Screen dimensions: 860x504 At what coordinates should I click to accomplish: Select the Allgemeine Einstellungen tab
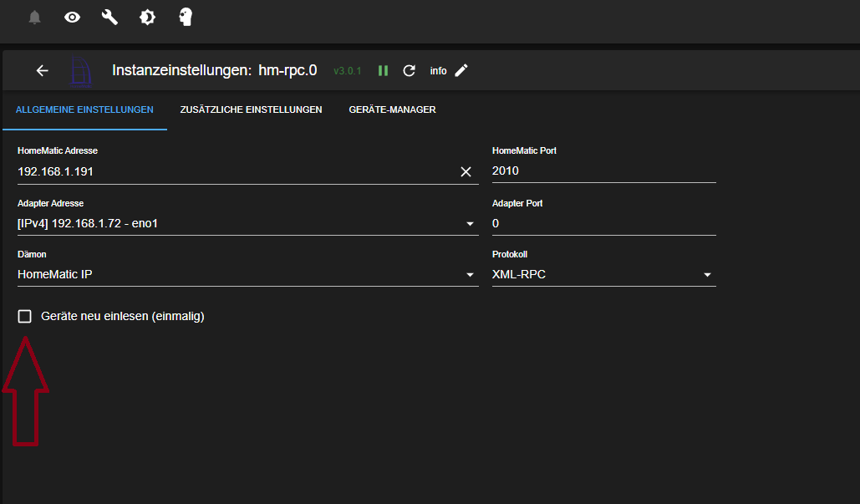(84, 109)
